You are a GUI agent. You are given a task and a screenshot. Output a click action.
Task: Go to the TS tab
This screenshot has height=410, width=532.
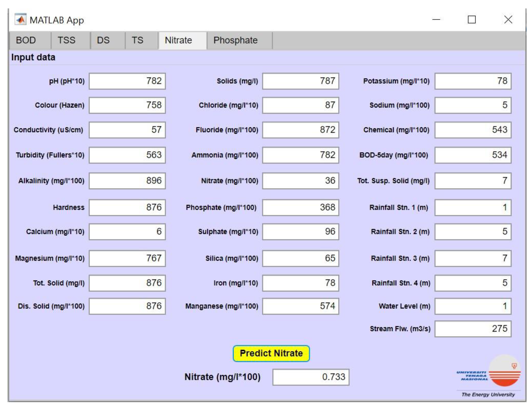click(x=137, y=40)
